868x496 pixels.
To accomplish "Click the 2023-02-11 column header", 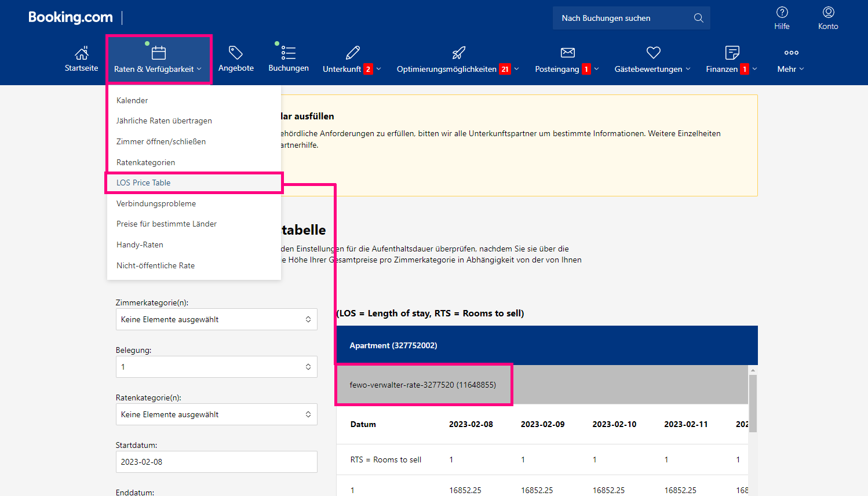I will click(686, 424).
